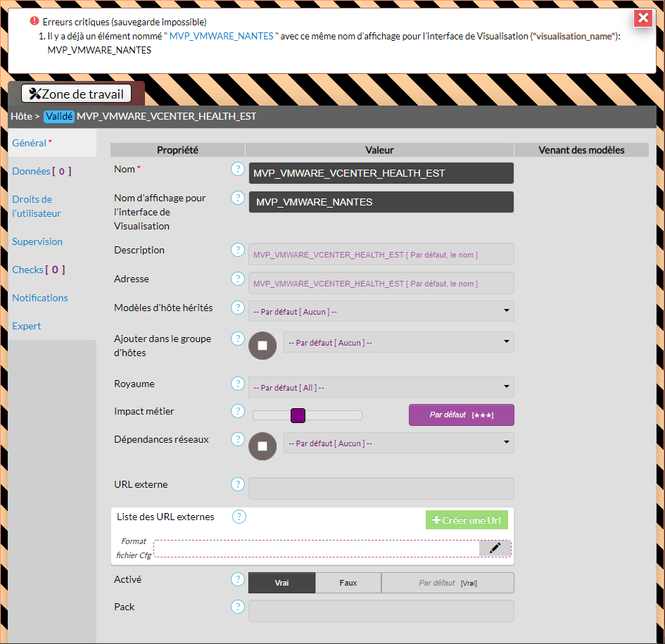Click the Impact métier slider handle

click(x=298, y=415)
